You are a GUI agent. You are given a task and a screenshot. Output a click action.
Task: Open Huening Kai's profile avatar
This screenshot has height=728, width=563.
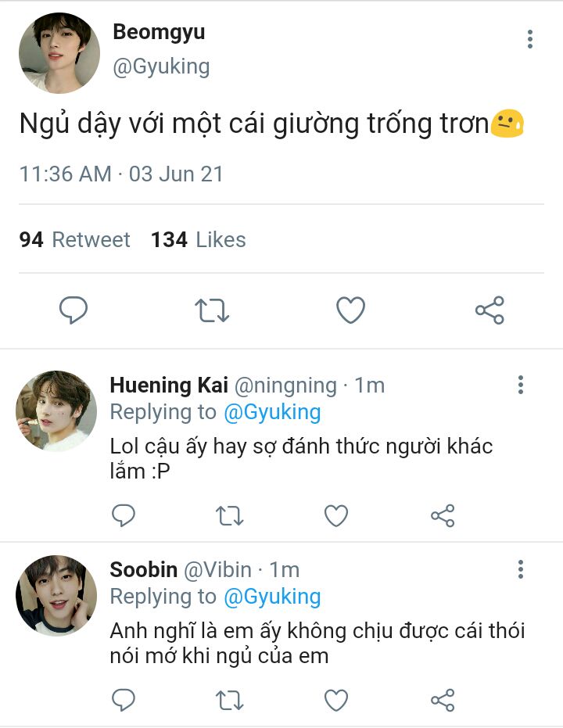click(x=56, y=411)
